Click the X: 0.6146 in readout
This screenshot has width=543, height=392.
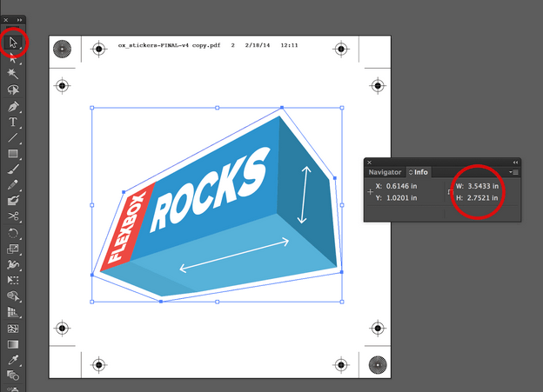coord(396,186)
